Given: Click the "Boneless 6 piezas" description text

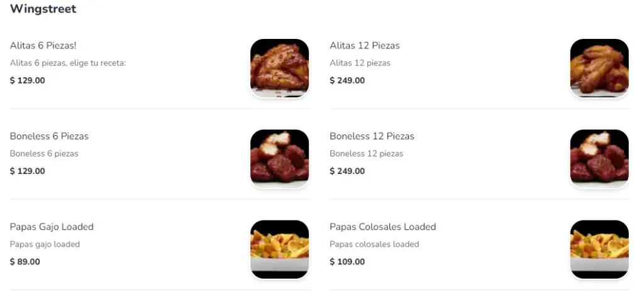Looking at the screenshot, I should [x=44, y=153].
